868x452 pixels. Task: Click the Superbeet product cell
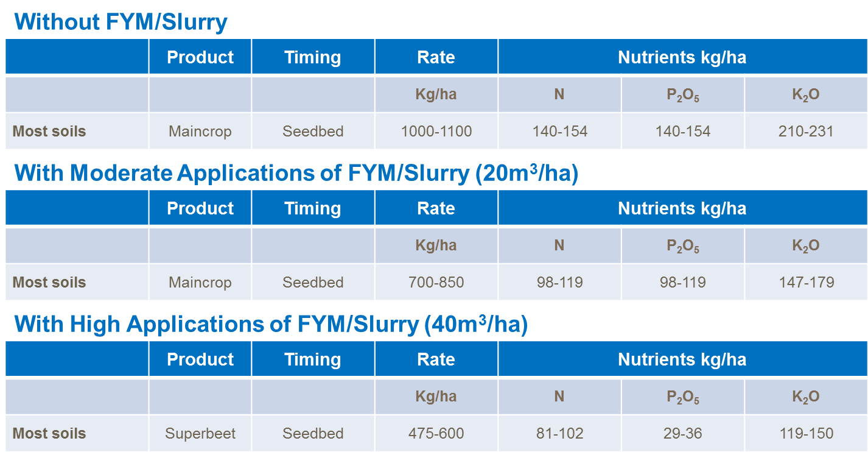(x=200, y=434)
